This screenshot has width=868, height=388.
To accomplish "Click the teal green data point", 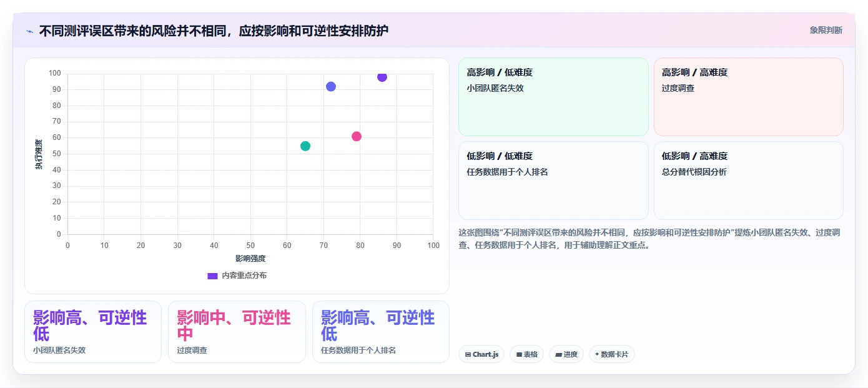I will [x=305, y=146].
